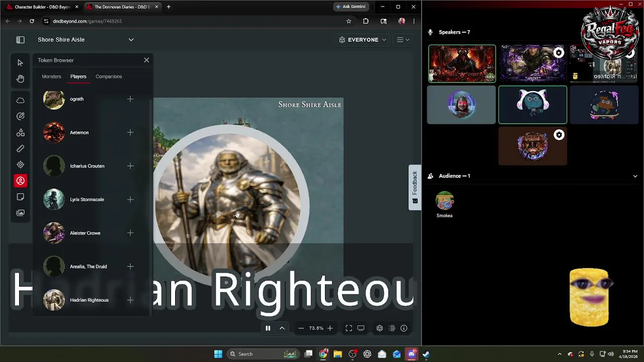Click the Speakers — 7 header
The height and width of the screenshot is (362, 644).
tap(454, 32)
